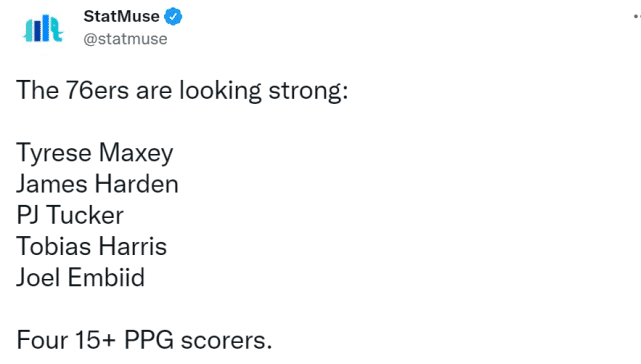Image resolution: width=641 pixels, height=364 pixels.
Task: Click the word "looking" in first sentence
Action: (220, 91)
